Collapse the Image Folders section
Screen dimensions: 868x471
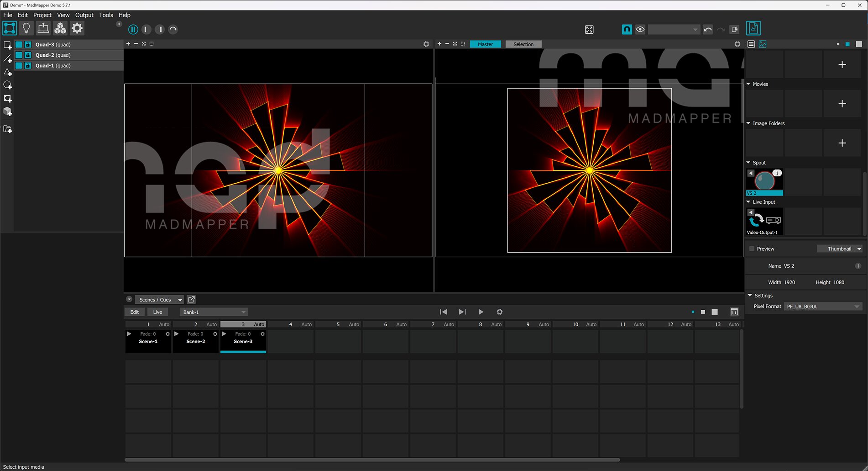(748, 123)
